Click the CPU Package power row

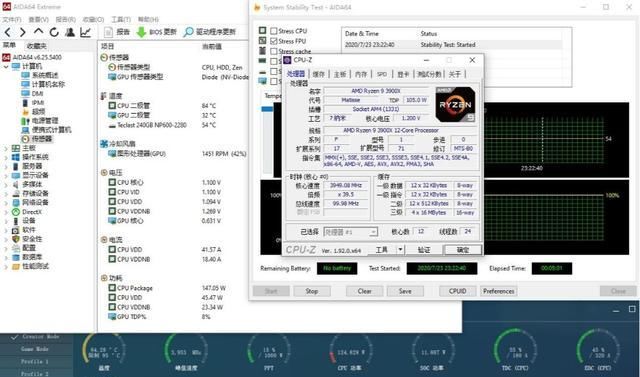[171, 288]
